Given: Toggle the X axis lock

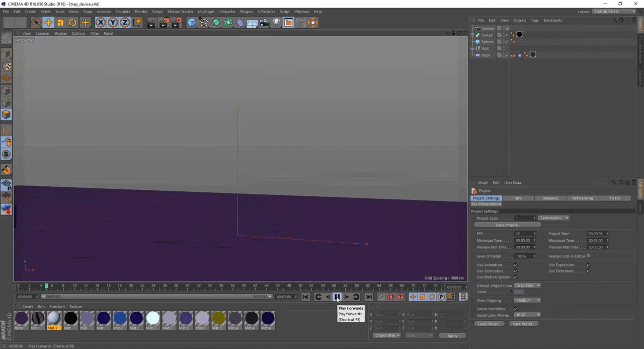Looking at the screenshot, I should [x=101, y=22].
